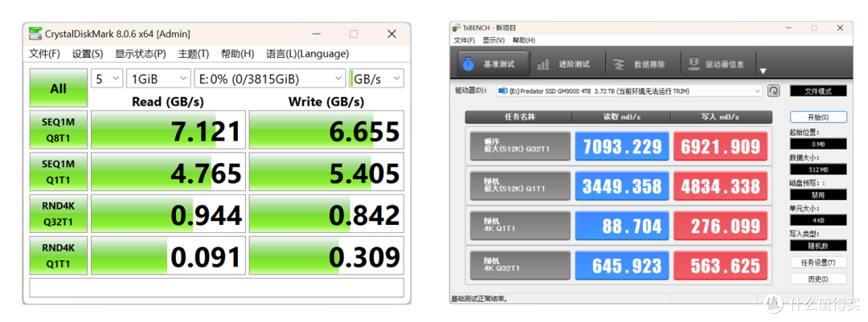
Task: Switch to the 数据擦除 tab
Action: pos(643,64)
